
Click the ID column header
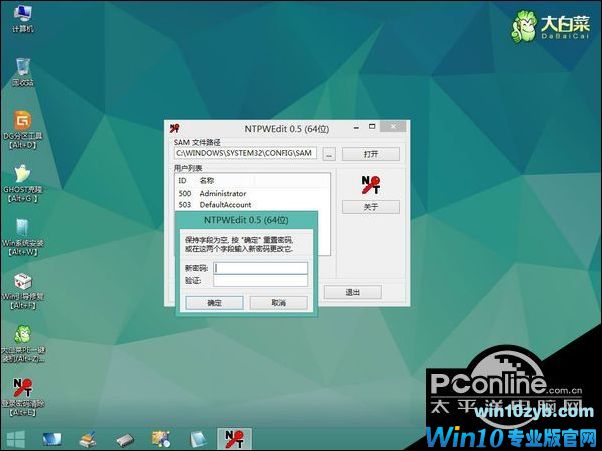click(x=182, y=180)
